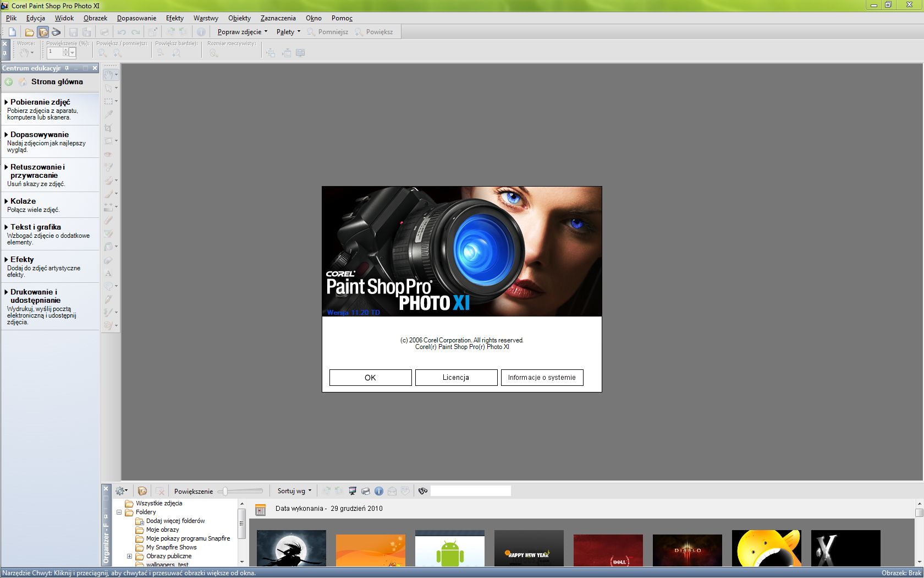This screenshot has width=924, height=578.
Task: Click the Licencja button
Action: pos(457,378)
